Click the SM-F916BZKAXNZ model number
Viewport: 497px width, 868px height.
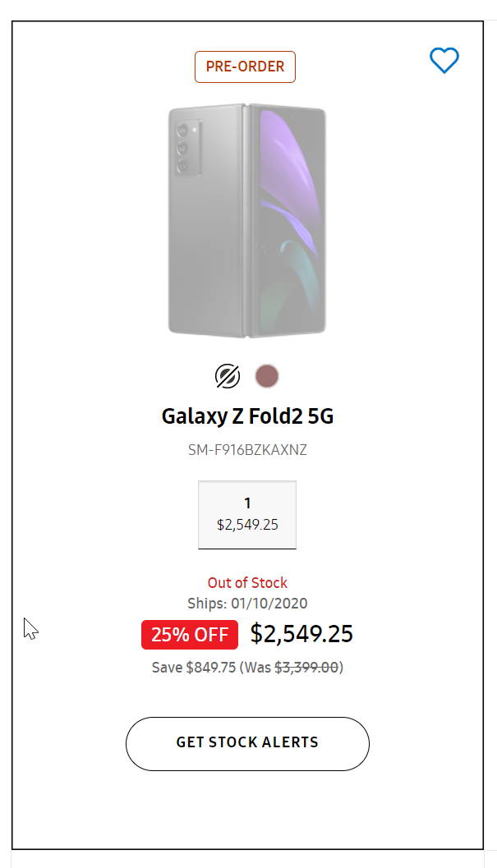(x=247, y=450)
